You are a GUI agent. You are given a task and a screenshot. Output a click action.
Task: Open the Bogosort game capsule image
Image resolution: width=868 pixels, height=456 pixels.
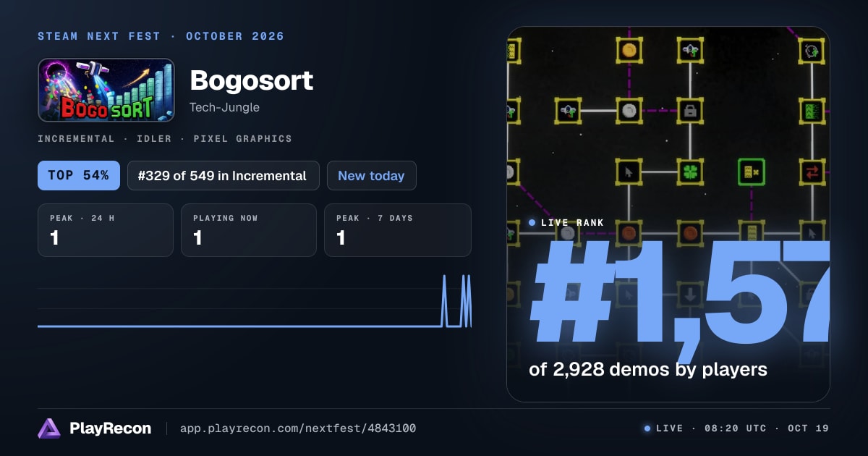click(x=106, y=90)
